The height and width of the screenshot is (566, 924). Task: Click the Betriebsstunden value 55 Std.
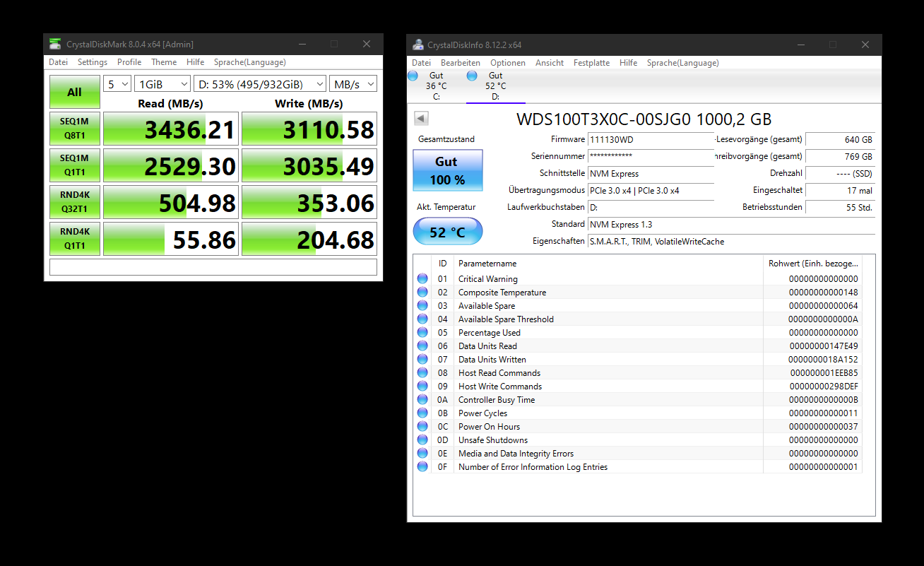coord(840,207)
